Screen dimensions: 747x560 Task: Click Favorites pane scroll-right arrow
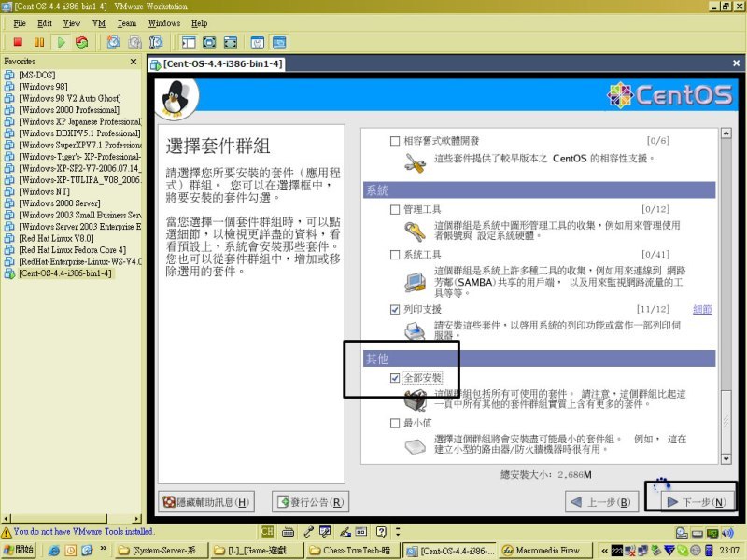(x=137, y=518)
